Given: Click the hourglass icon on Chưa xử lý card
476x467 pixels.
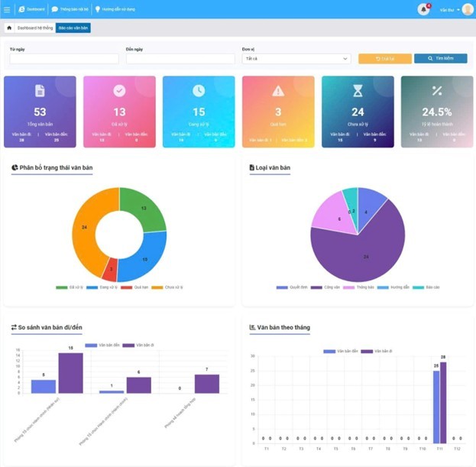Looking at the screenshot, I should coord(358,91).
